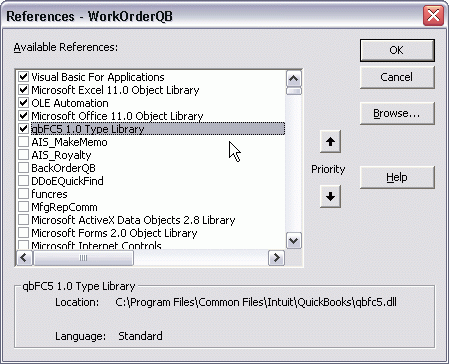Image resolution: width=449 pixels, height=364 pixels.
Task: Click the horizontal scroll right arrow
Action: pyautogui.click(x=276, y=258)
